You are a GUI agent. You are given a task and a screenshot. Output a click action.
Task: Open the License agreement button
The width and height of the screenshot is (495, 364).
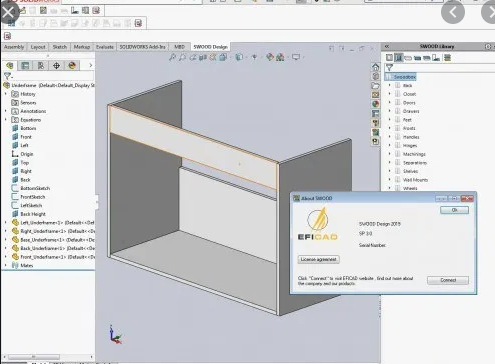(x=318, y=259)
